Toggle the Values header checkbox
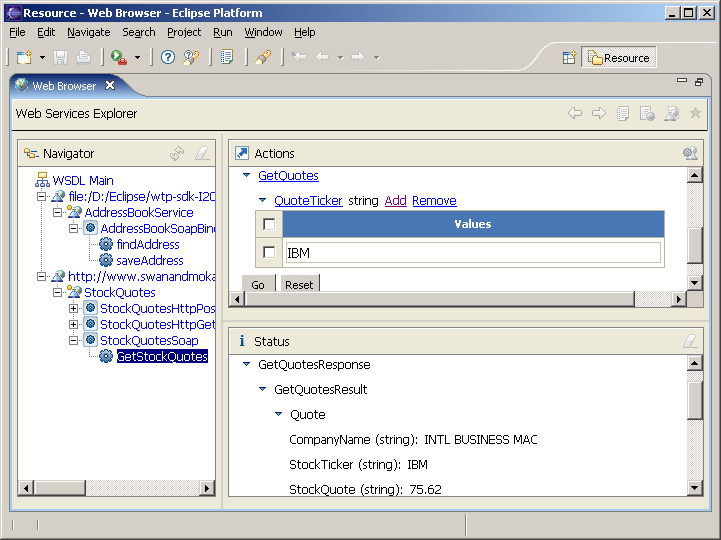Image resolution: width=721 pixels, height=540 pixels. coord(269,224)
